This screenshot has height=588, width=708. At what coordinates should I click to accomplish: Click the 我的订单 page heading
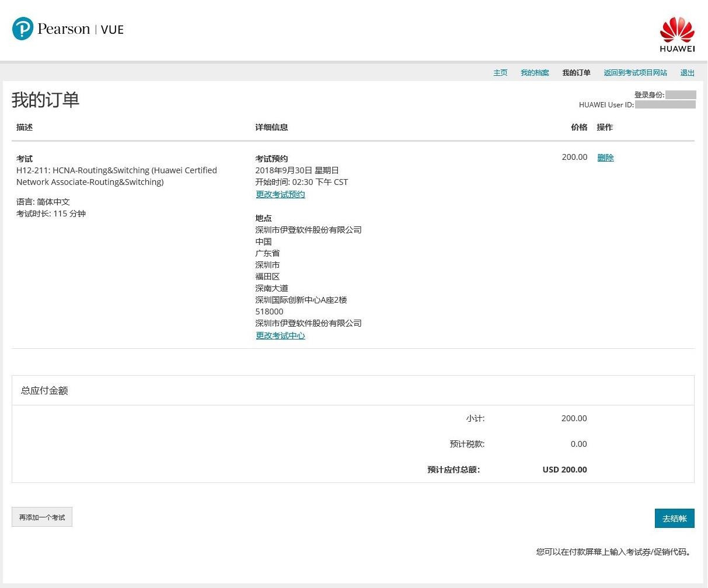coord(46,100)
